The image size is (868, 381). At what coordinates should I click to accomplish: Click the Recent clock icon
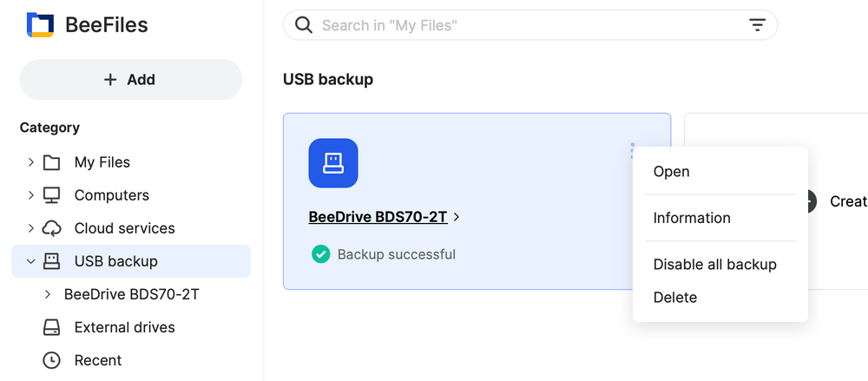51,360
